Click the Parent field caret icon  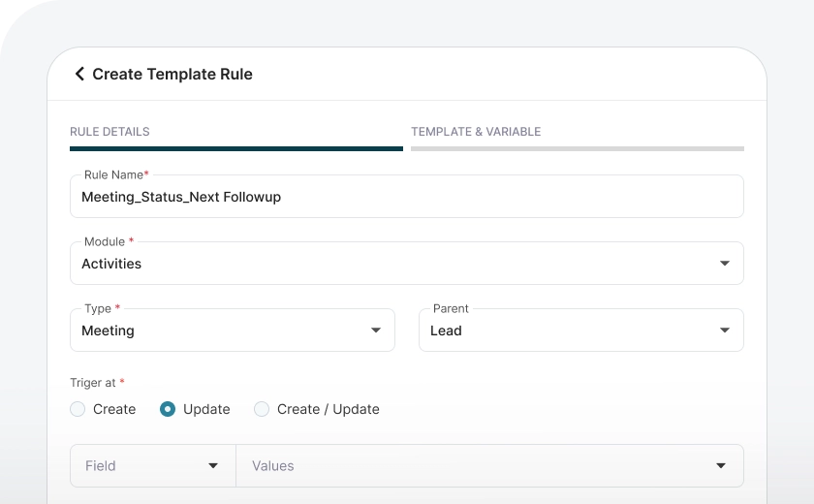724,331
